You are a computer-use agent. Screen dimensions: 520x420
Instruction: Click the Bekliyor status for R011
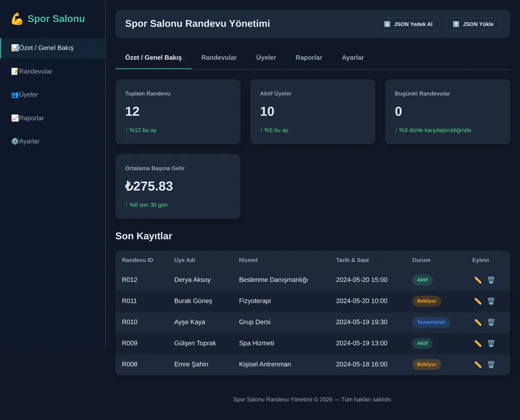(x=427, y=301)
